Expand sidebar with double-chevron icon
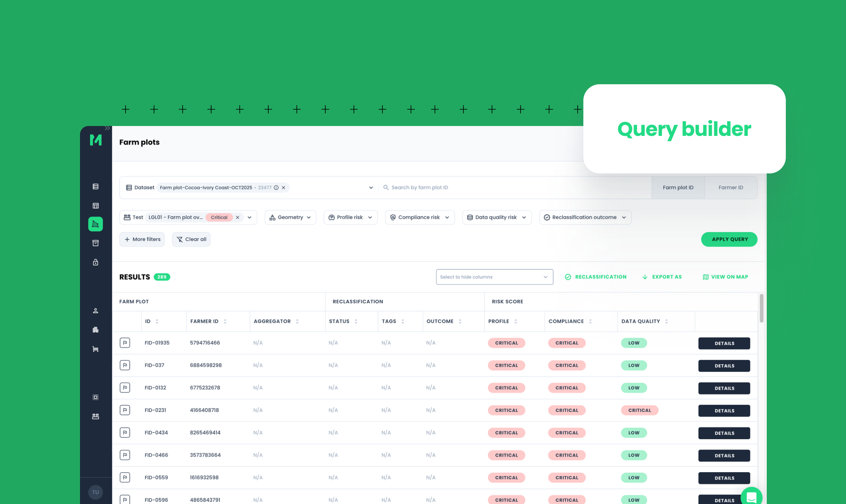The height and width of the screenshot is (504, 846). (107, 128)
